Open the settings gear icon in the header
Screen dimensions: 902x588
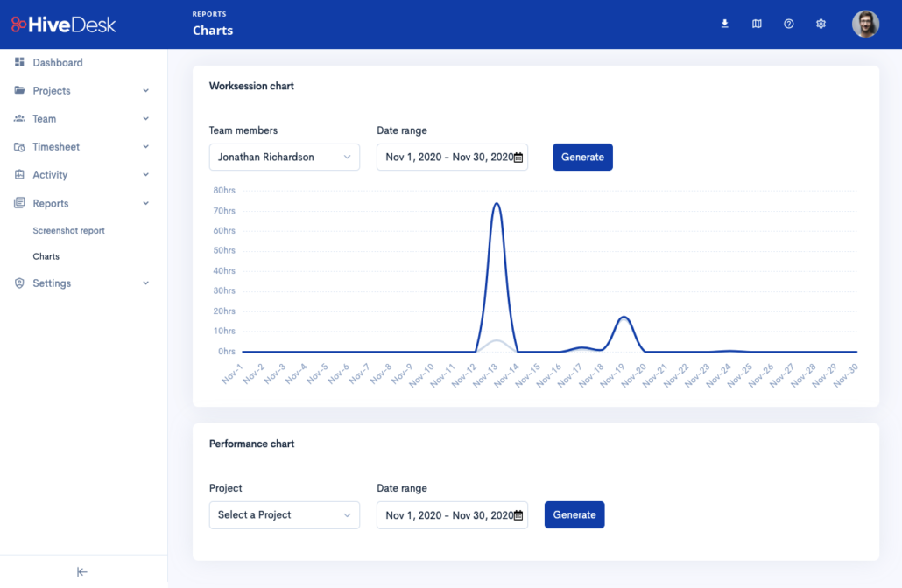[x=821, y=24]
